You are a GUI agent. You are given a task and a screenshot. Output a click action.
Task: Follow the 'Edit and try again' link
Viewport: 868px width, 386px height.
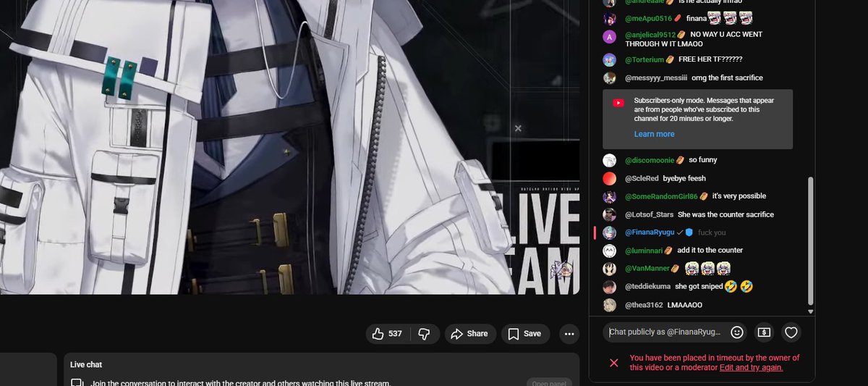[751, 367]
